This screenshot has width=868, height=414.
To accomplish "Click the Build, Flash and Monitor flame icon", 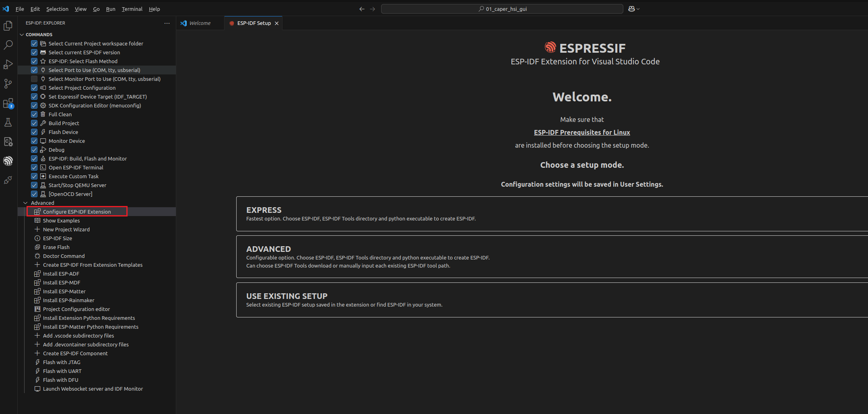I will (x=43, y=159).
